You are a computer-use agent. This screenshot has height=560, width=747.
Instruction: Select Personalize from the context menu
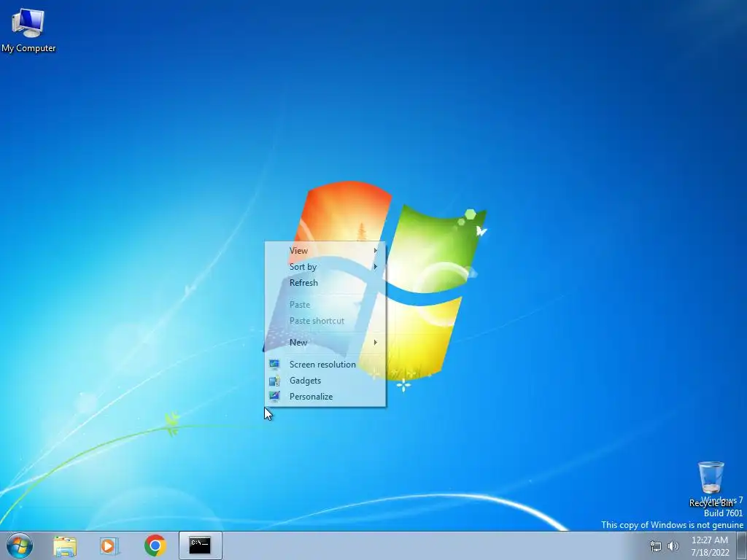point(325,396)
